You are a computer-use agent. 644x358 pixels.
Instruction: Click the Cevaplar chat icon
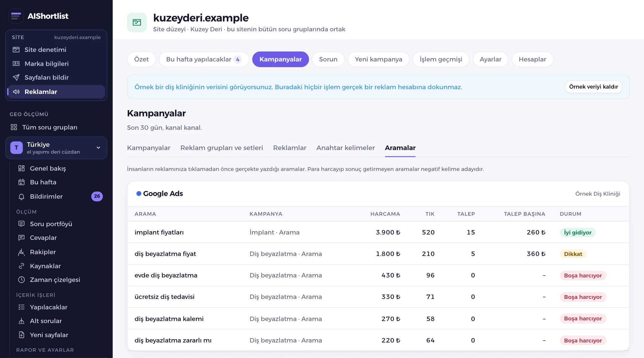click(21, 237)
